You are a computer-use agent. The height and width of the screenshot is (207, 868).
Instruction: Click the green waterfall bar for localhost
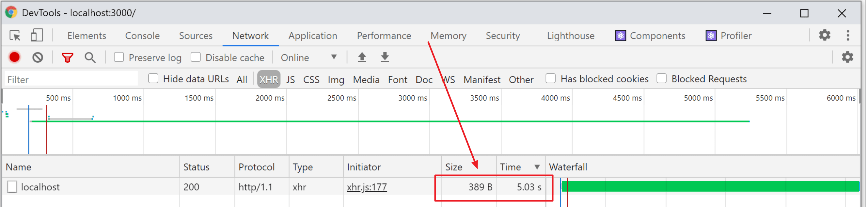point(710,186)
